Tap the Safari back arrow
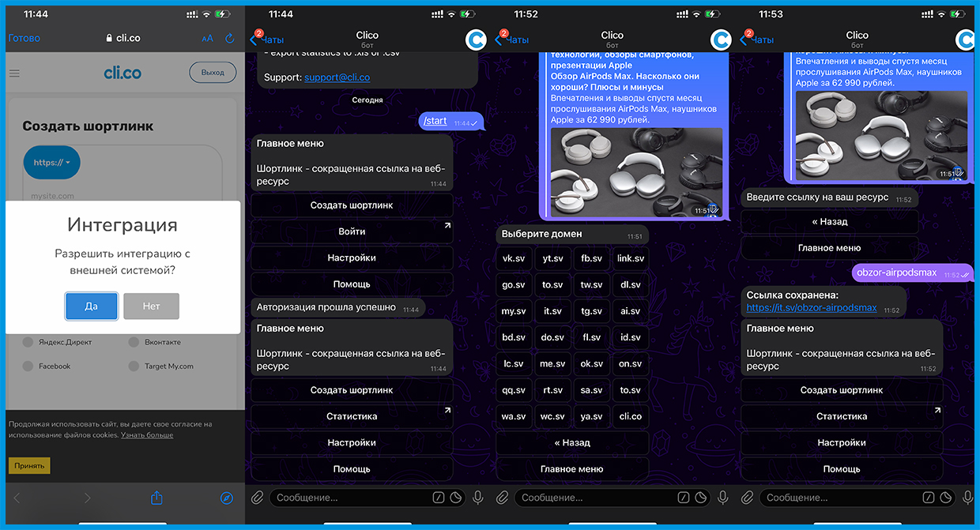 coord(17,498)
